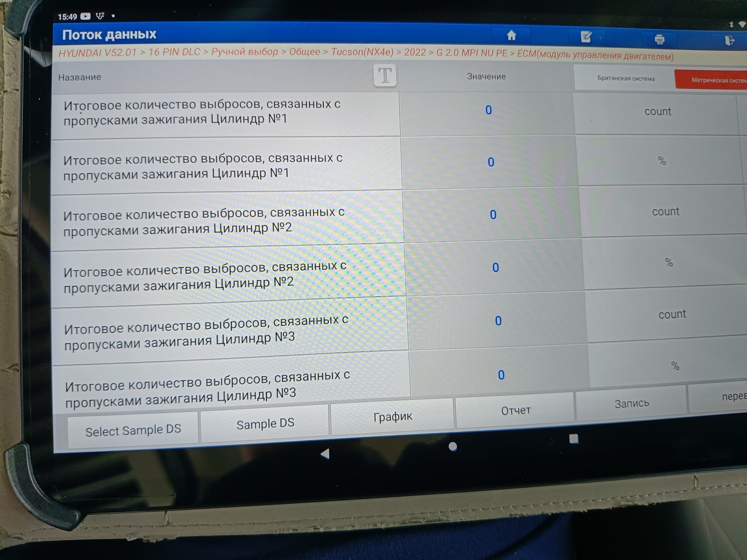The image size is (747, 560).
Task: Click the printer icon
Action: [x=659, y=39]
